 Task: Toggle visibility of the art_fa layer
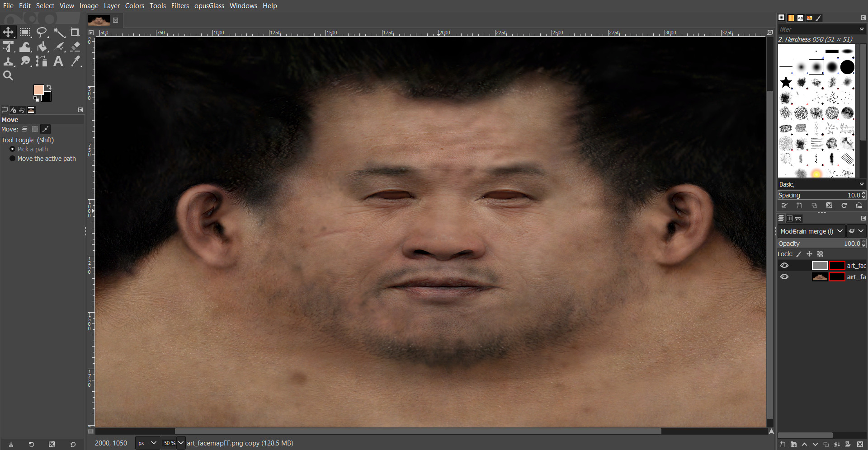point(784,277)
